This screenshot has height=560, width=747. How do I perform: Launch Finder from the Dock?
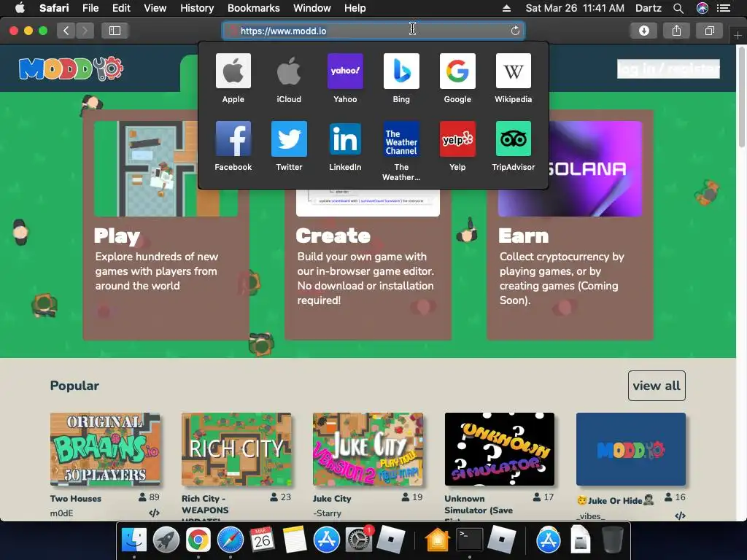click(x=134, y=540)
